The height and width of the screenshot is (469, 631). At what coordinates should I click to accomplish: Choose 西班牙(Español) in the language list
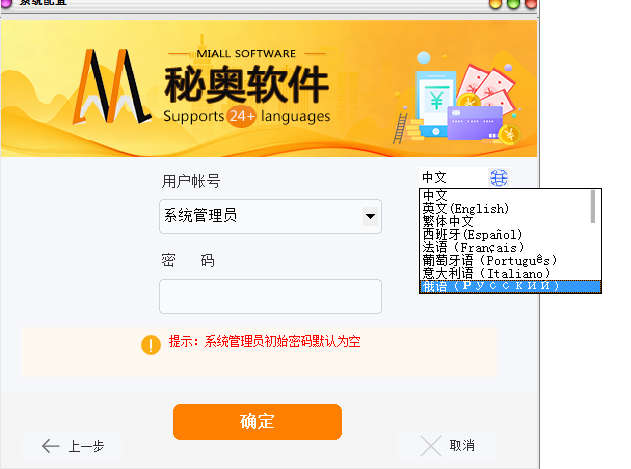(472, 234)
